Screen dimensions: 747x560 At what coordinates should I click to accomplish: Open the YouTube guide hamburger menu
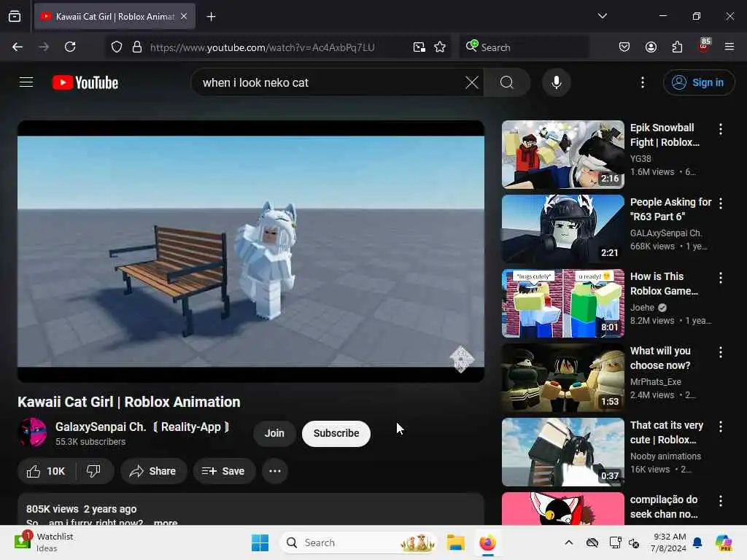click(x=26, y=82)
